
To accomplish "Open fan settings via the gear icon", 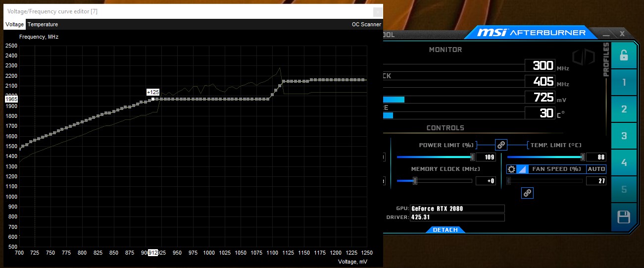I will tap(512, 169).
